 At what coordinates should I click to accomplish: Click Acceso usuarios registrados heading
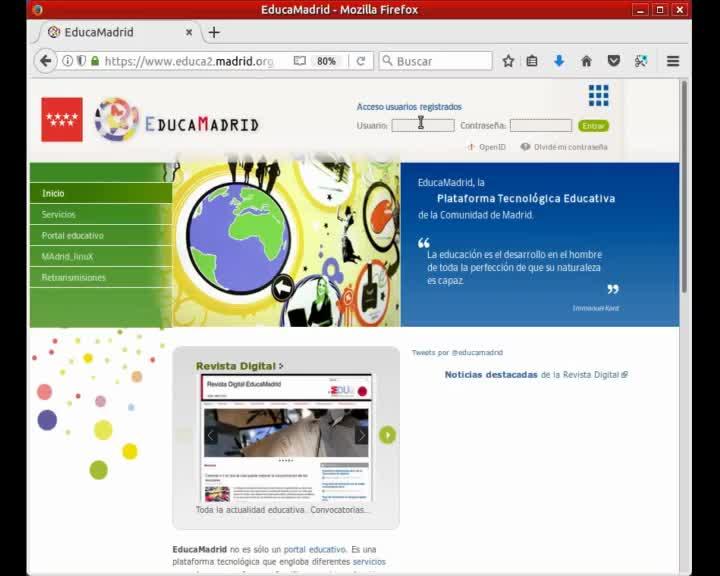(409, 107)
